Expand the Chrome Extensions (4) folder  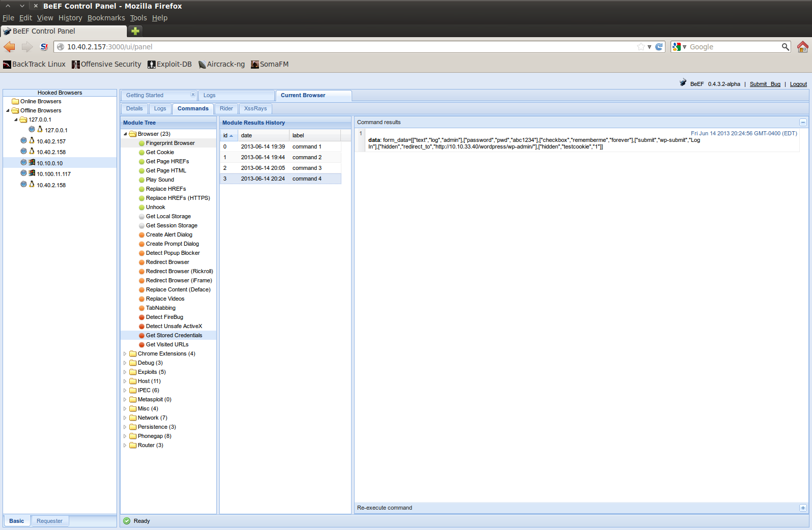tap(125, 354)
